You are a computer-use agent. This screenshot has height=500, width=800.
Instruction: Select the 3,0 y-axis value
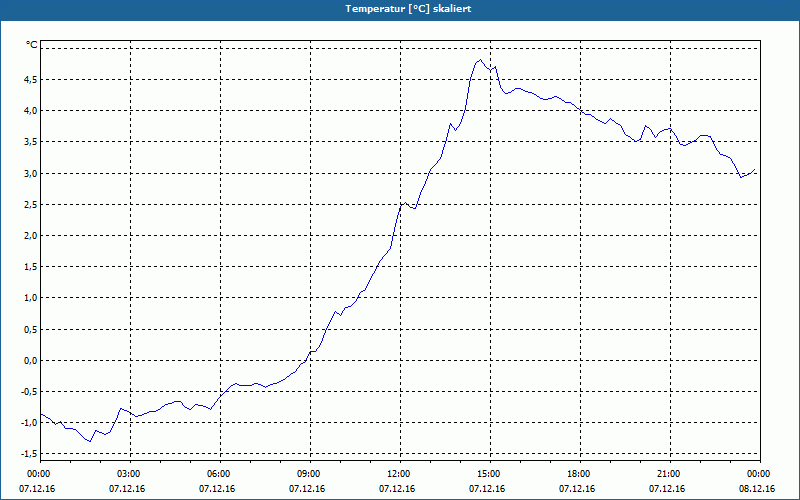pyautogui.click(x=30, y=173)
